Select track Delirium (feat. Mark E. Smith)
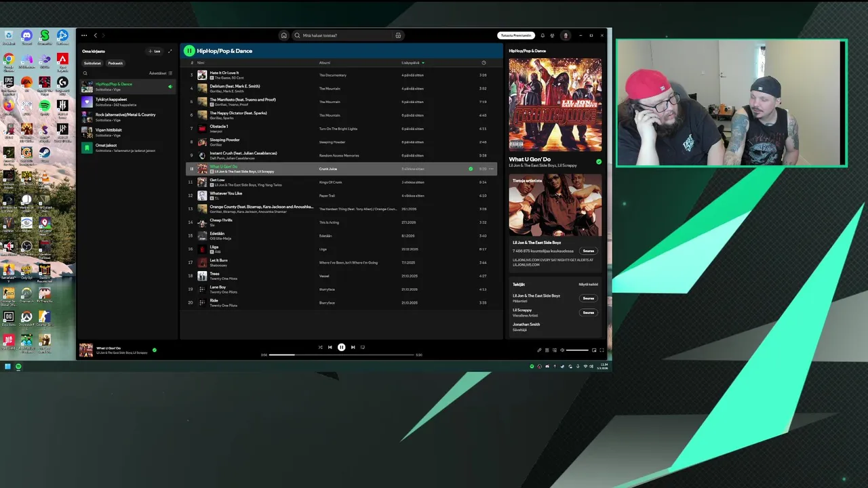 click(x=341, y=88)
